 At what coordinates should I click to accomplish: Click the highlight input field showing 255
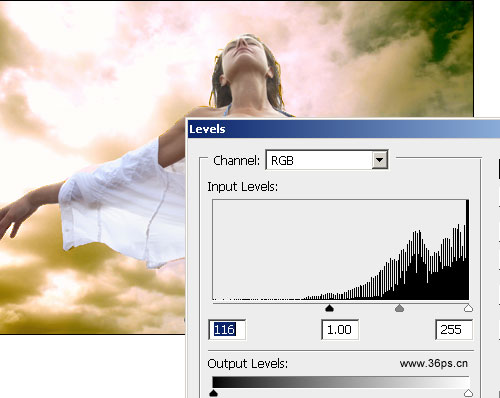(x=454, y=330)
